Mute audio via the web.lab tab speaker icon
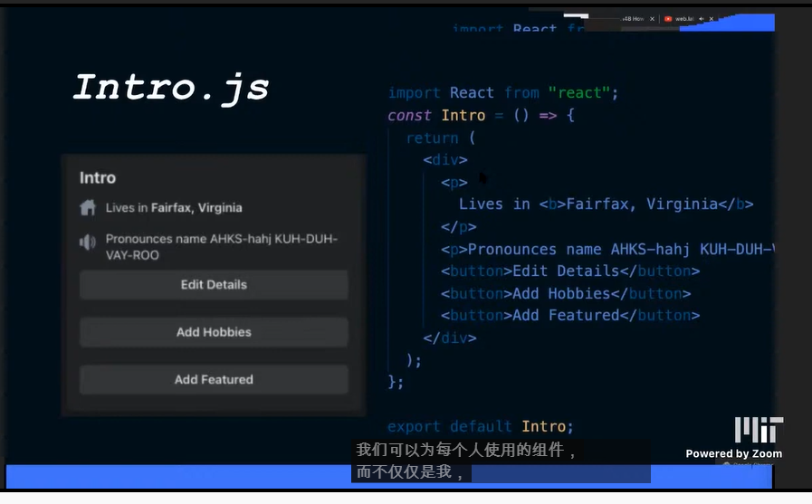This screenshot has height=504, width=812. 702,19
